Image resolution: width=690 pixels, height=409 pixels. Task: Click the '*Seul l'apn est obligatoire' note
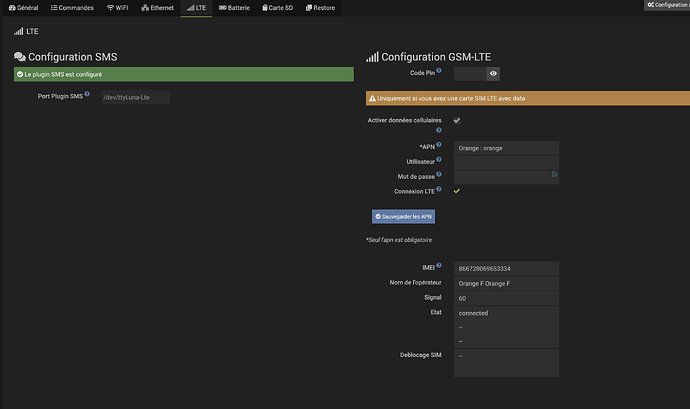pyautogui.click(x=399, y=240)
